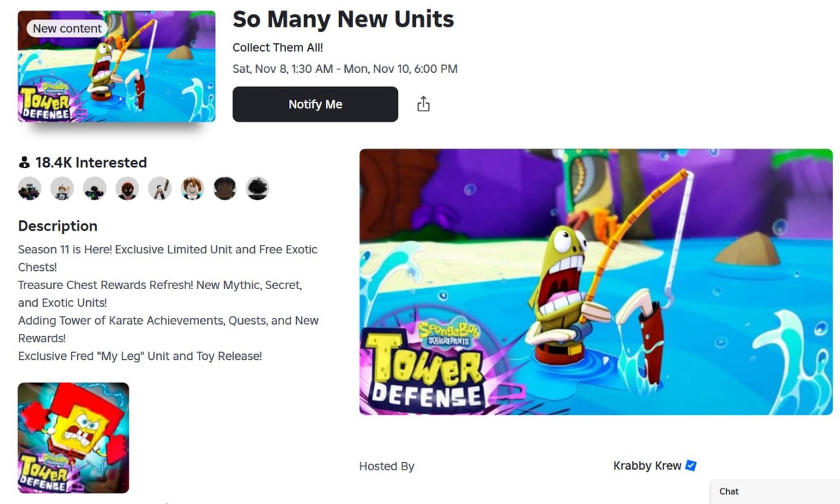Click the So Many New Units title
The image size is (840, 504).
[343, 19]
